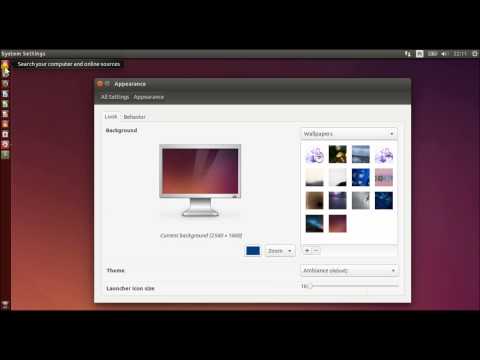The height and width of the screenshot is (360, 480).
Task: Select the brown blurred wallpaper thumbnail
Action: click(x=314, y=200)
